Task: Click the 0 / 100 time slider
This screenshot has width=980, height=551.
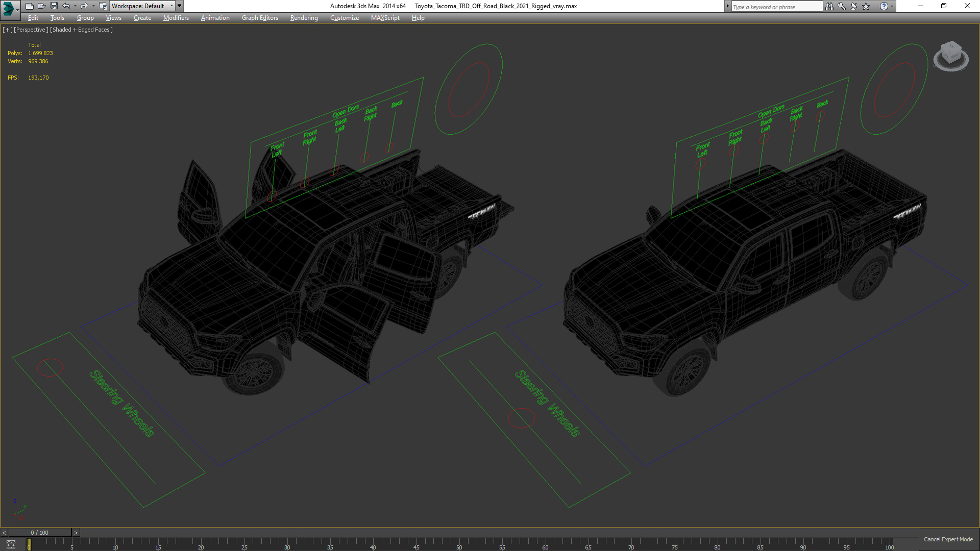Action: click(39, 533)
